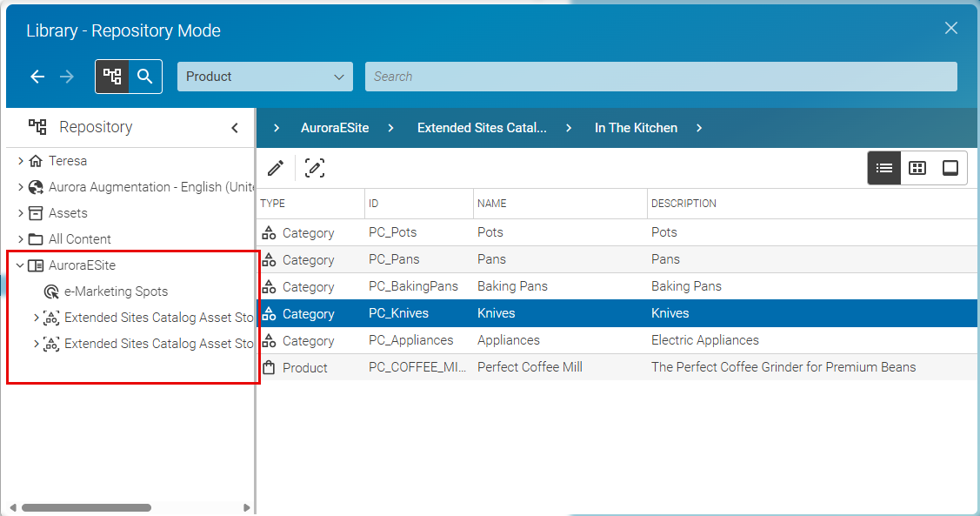The width and height of the screenshot is (980, 516).
Task: Expand the Assets tree node
Action: tap(19, 213)
